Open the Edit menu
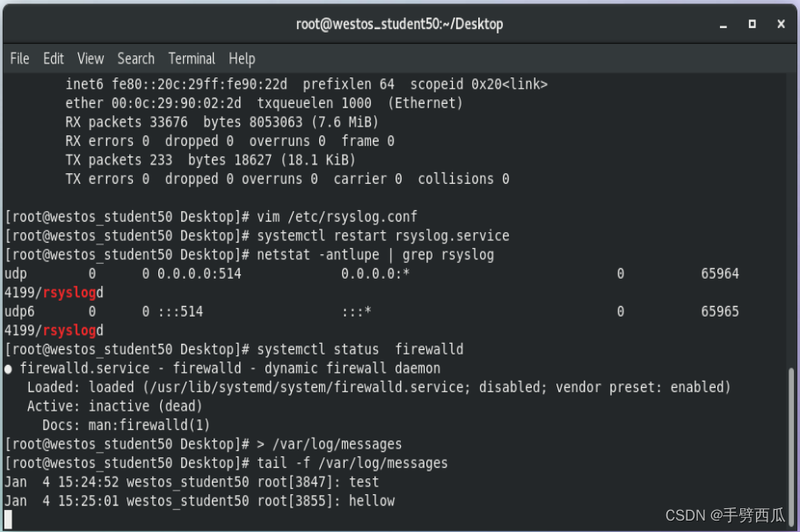 click(53, 58)
